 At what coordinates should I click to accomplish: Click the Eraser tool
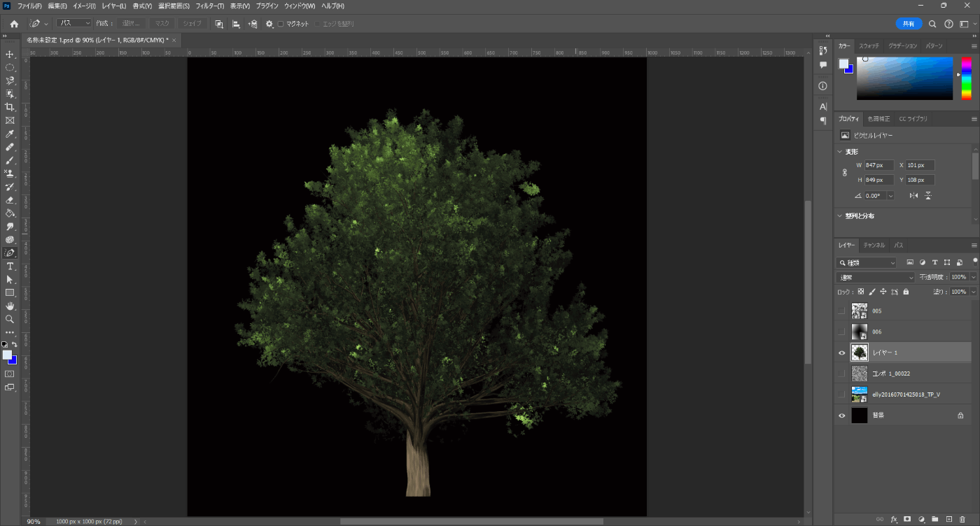pos(10,200)
